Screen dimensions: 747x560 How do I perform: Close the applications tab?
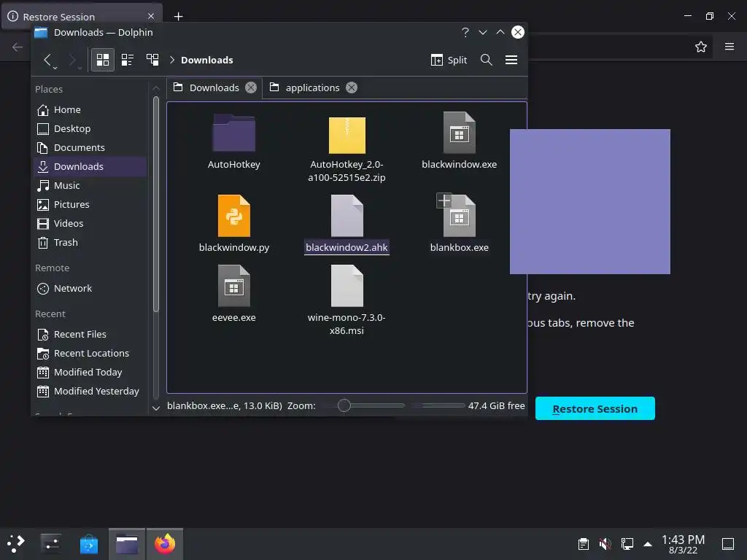pyautogui.click(x=351, y=87)
